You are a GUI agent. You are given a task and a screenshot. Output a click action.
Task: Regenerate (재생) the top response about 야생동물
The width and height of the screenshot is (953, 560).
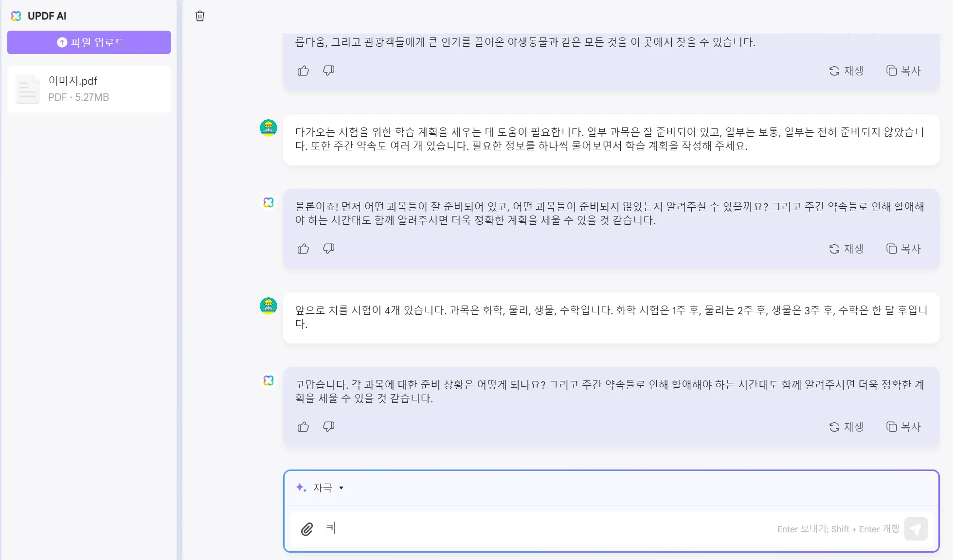(x=846, y=71)
